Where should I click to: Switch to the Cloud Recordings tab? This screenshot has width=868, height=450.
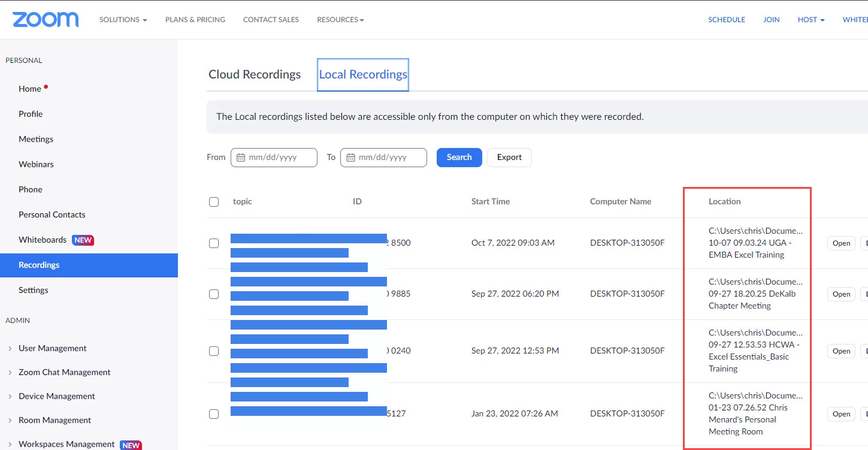255,74
